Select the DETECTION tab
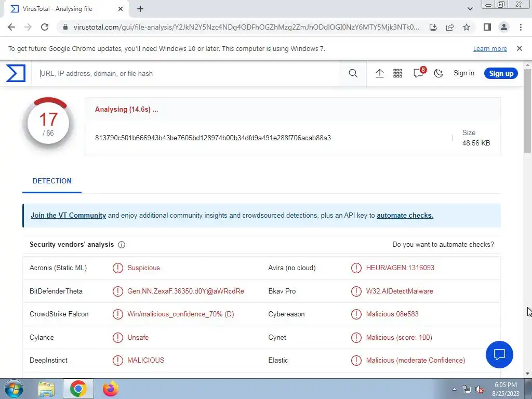 [52, 181]
